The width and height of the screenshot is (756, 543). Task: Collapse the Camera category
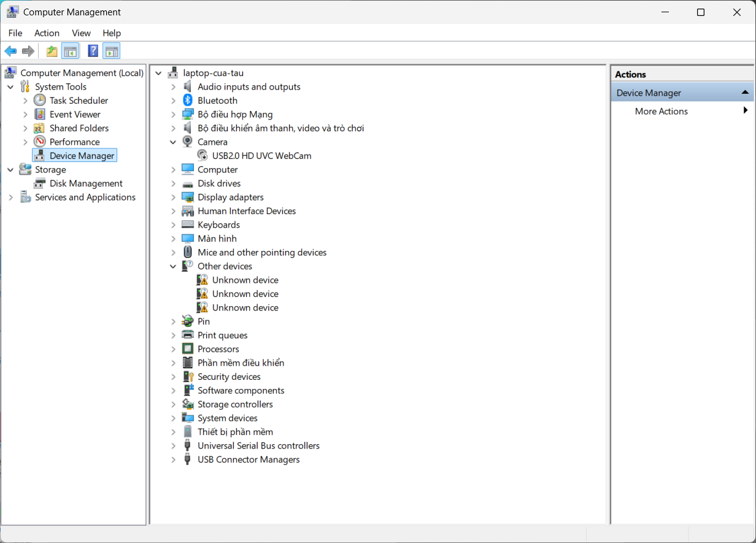[x=174, y=142]
